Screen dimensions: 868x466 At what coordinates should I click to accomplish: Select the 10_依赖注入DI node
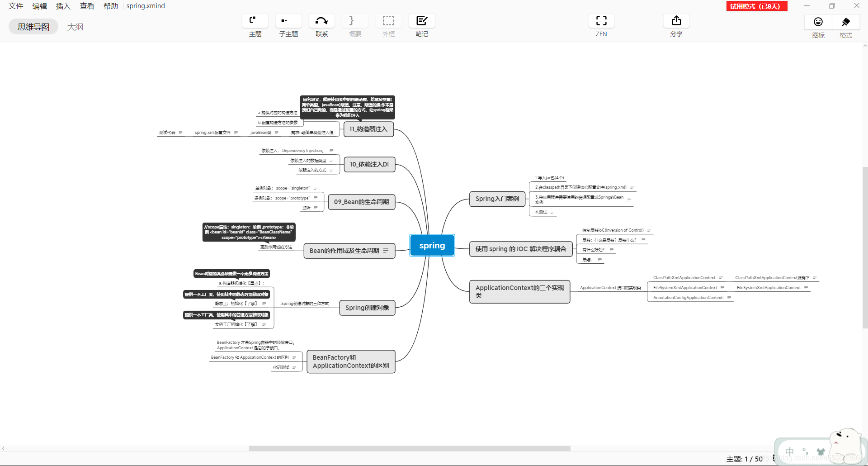pos(369,164)
